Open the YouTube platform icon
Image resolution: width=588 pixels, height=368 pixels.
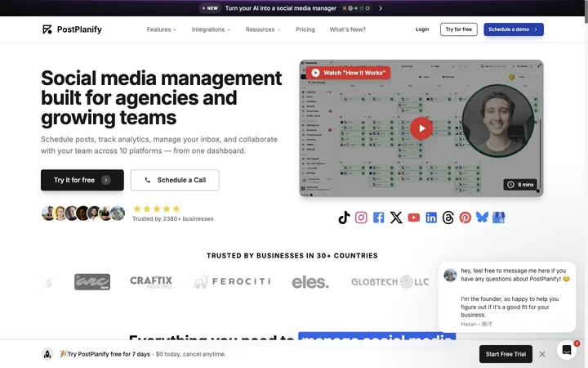pos(413,218)
